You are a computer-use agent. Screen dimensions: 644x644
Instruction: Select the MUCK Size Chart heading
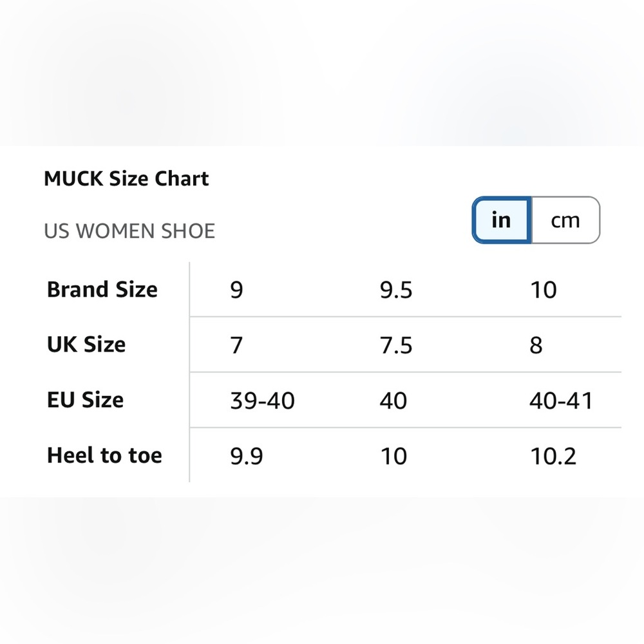coord(126,178)
